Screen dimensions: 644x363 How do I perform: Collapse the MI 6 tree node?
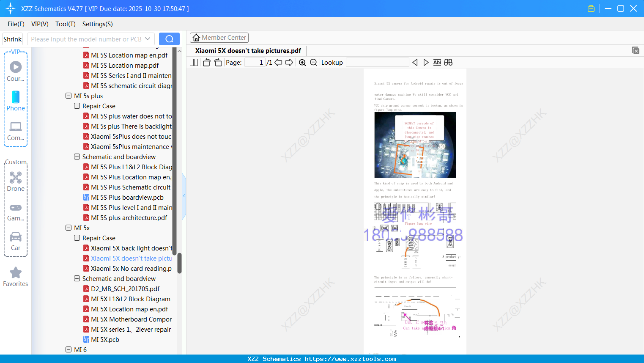[69, 350]
